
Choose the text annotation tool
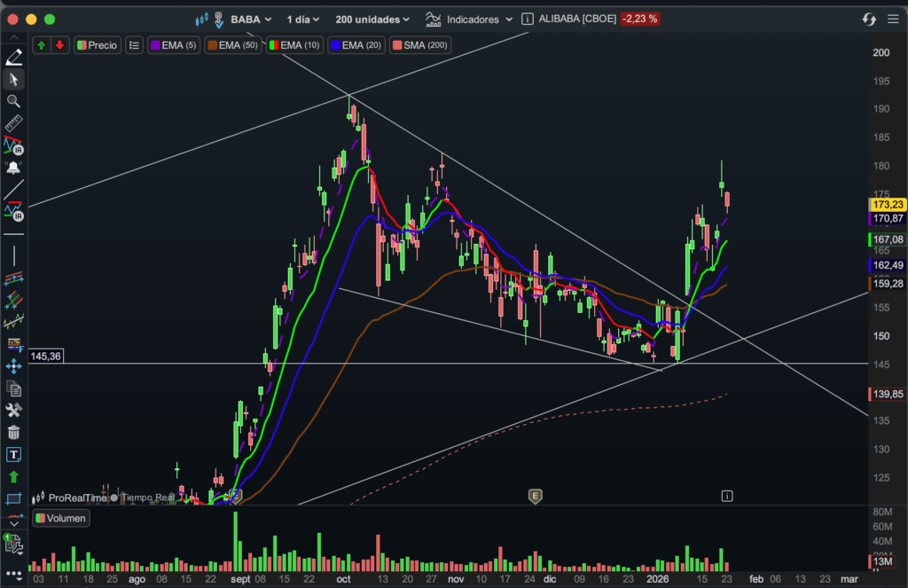(14, 455)
